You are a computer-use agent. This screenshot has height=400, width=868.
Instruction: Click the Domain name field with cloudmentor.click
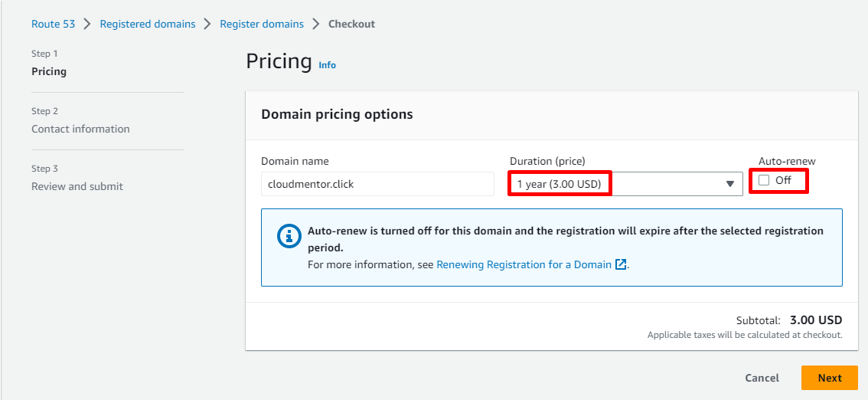coord(377,184)
